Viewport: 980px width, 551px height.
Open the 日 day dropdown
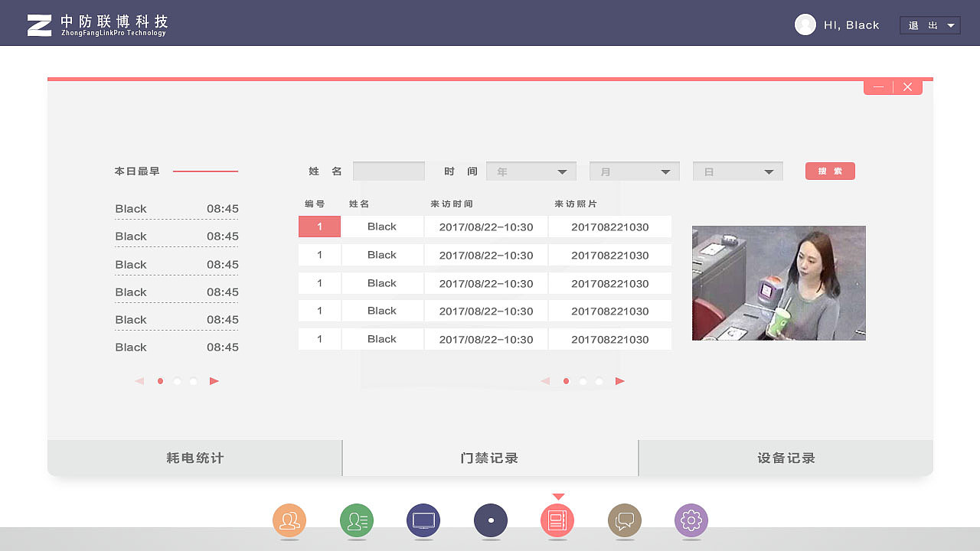(738, 171)
